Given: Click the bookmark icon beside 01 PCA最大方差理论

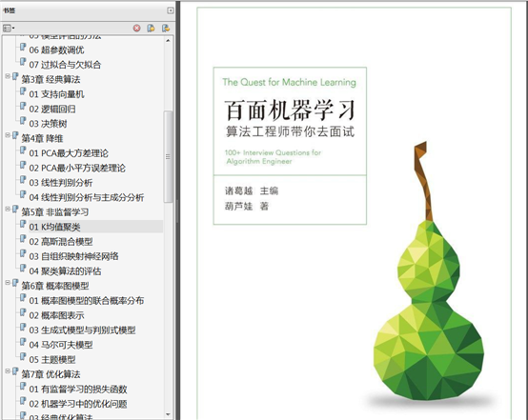Looking at the screenshot, I should [x=23, y=150].
